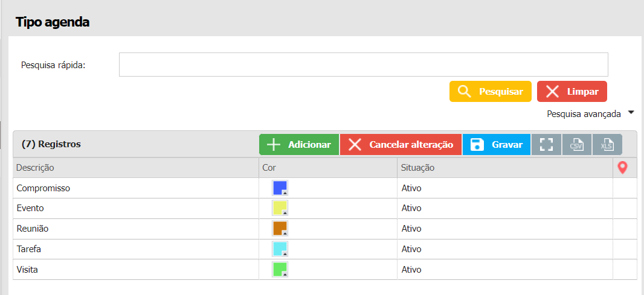Expand the Pesquisa avançada section
Viewport: 644px width, 295px height.
click(590, 113)
